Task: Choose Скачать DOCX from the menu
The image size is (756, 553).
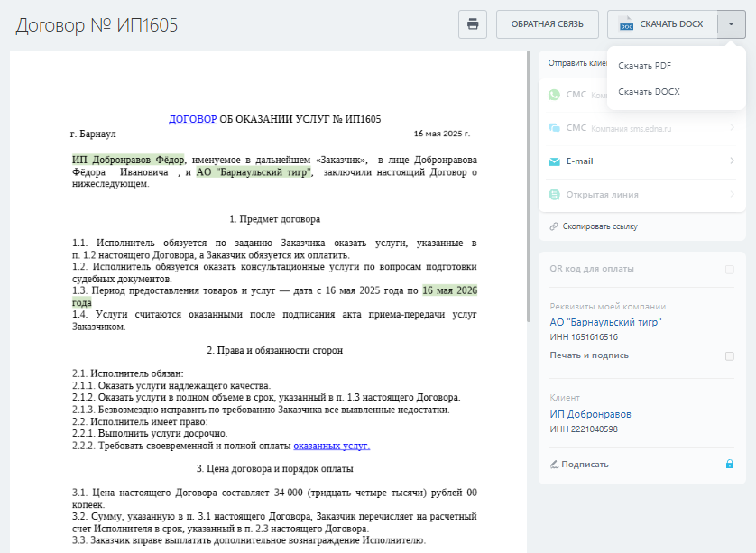Action: 649,92
